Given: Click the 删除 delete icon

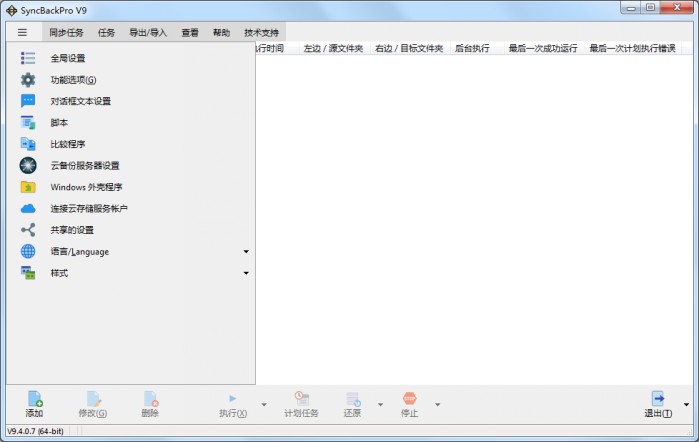Looking at the screenshot, I should (150, 398).
